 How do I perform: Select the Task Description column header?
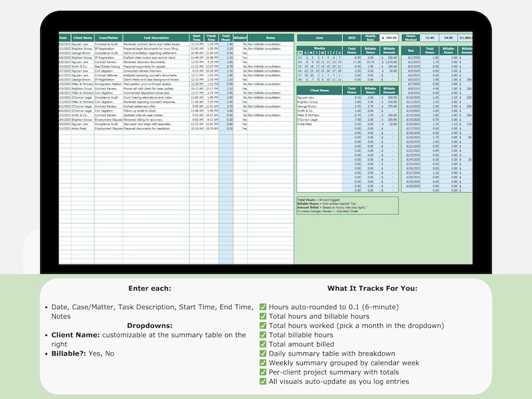156,37
